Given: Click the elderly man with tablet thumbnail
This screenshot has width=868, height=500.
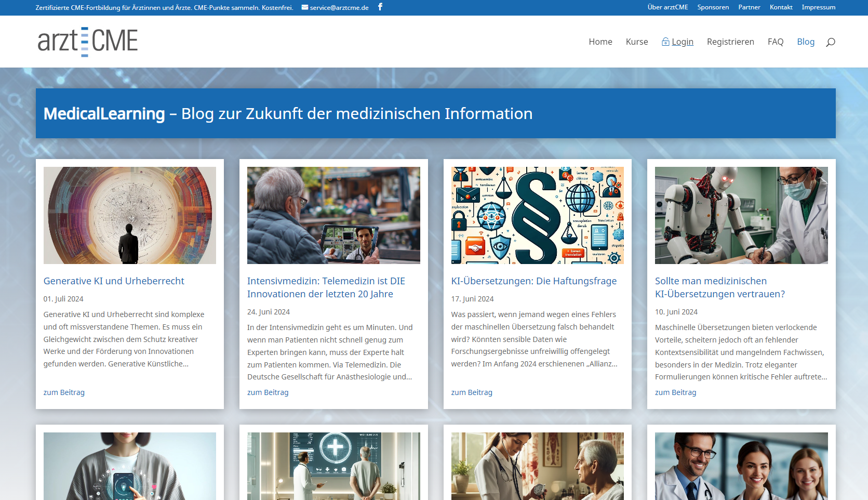Looking at the screenshot, I should 333,215.
